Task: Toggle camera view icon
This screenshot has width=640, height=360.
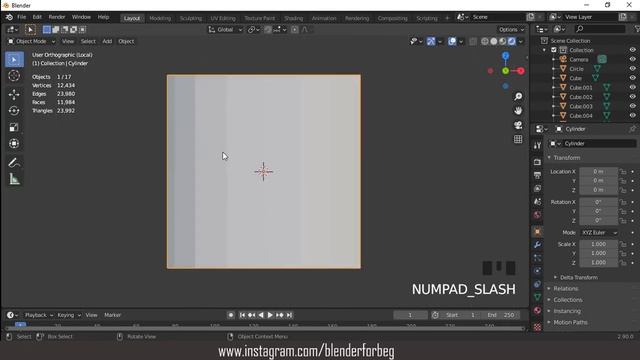Action: click(518, 125)
